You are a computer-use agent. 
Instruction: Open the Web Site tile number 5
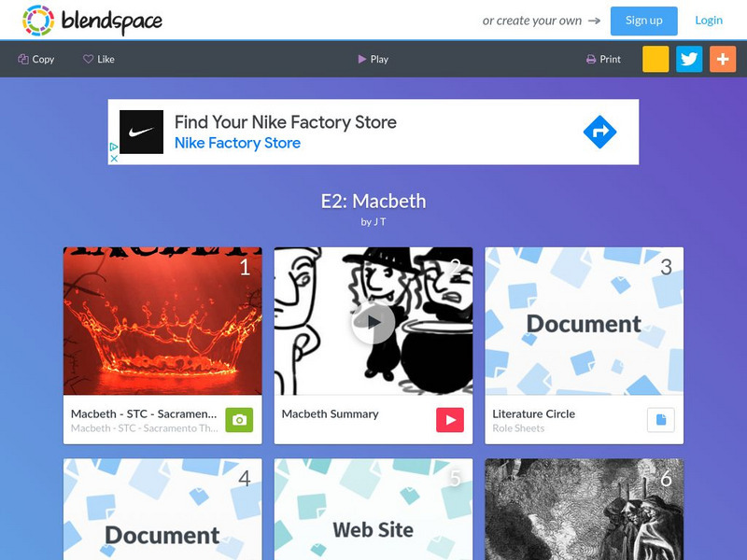coord(373,509)
